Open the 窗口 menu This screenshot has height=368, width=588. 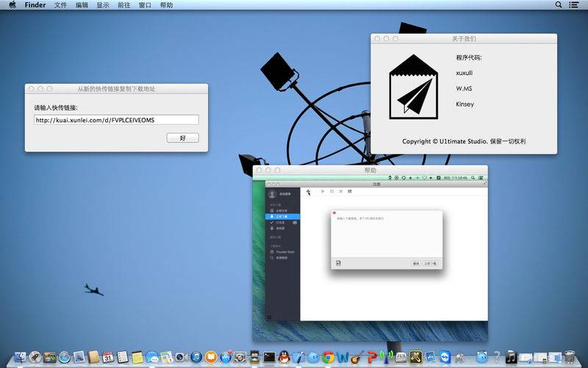pyautogui.click(x=145, y=5)
